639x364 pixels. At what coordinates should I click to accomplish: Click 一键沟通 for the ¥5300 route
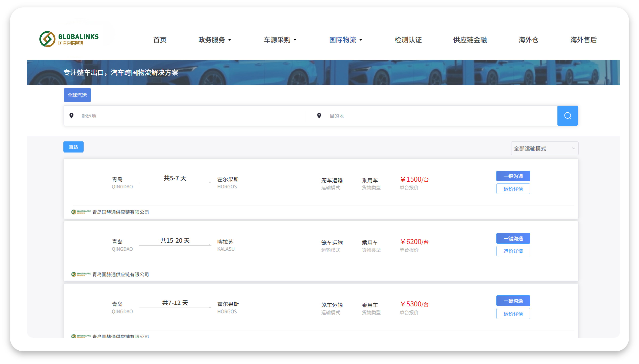point(513,301)
